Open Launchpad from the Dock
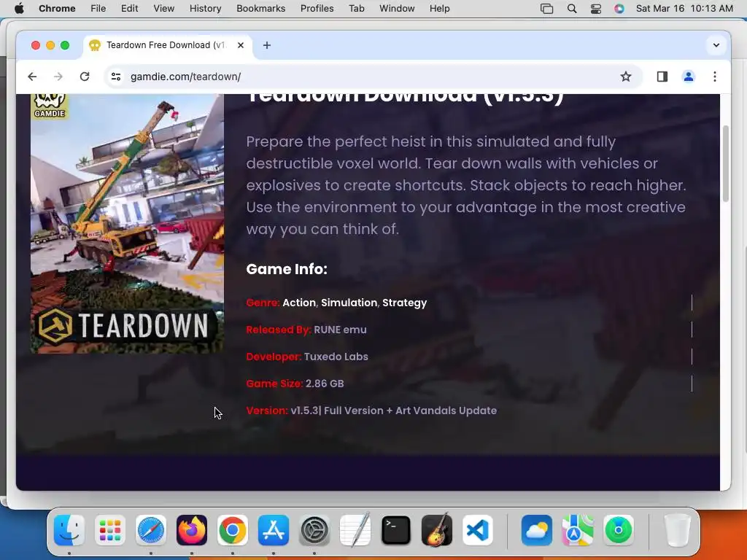747x560 pixels. [110, 530]
